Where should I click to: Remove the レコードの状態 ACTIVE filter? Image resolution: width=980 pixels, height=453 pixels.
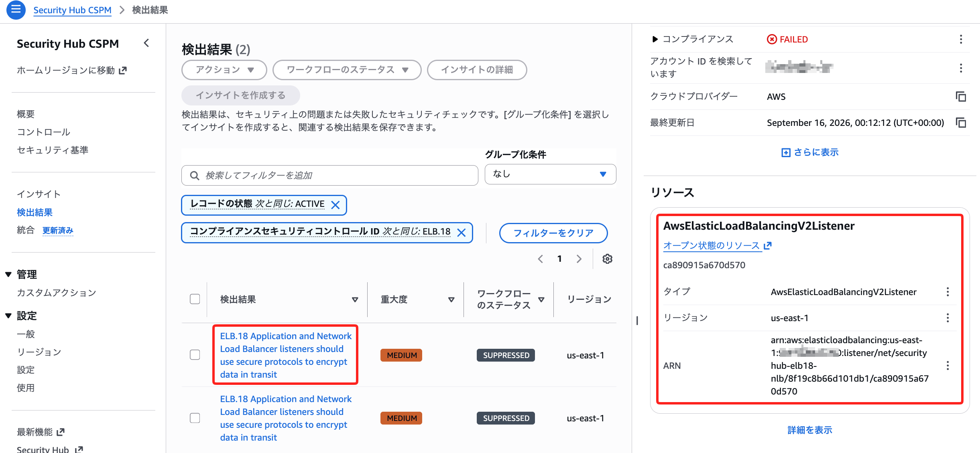point(335,205)
